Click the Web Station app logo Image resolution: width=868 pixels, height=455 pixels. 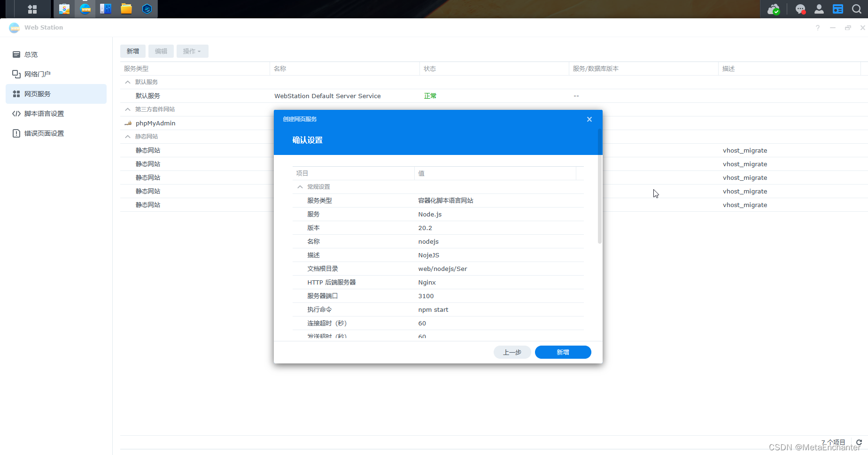coord(15,28)
